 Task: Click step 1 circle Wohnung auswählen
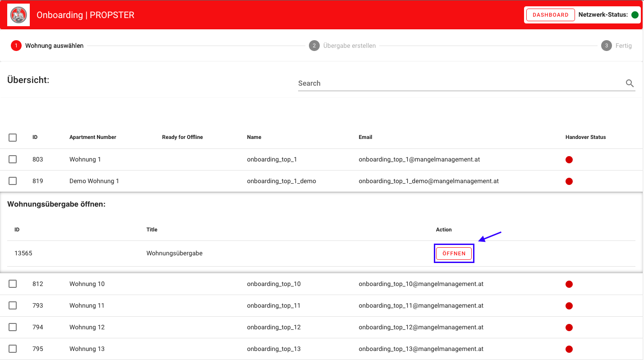(x=16, y=46)
